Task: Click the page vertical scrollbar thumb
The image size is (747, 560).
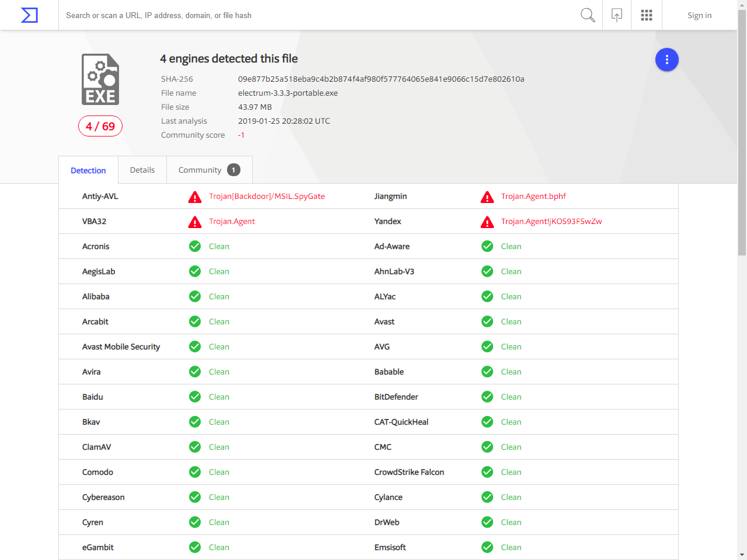Action: [742, 133]
